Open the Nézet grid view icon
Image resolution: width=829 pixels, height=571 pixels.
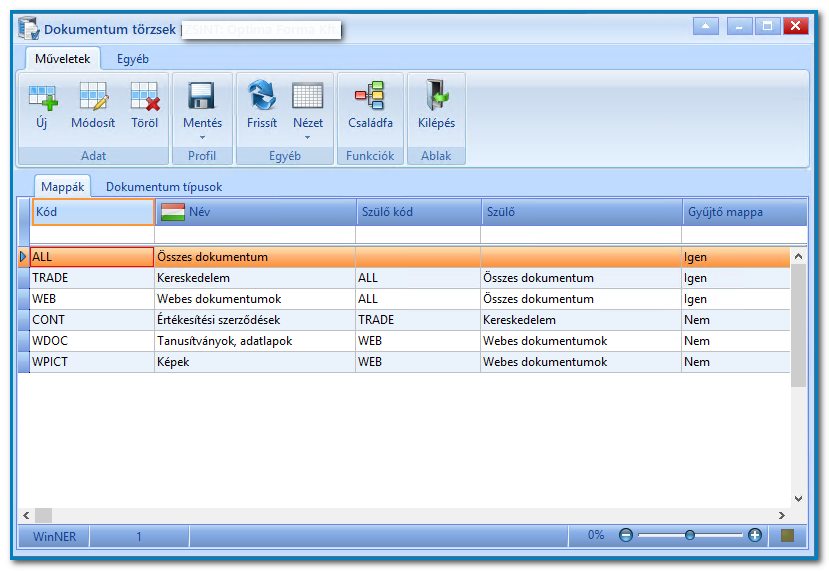coord(308,96)
